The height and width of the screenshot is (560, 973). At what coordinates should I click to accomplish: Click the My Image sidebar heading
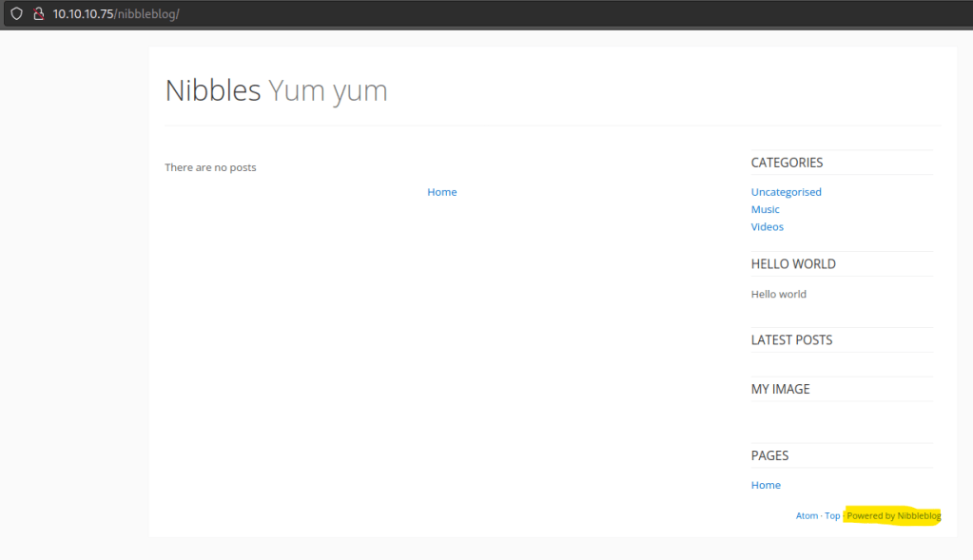pos(780,389)
